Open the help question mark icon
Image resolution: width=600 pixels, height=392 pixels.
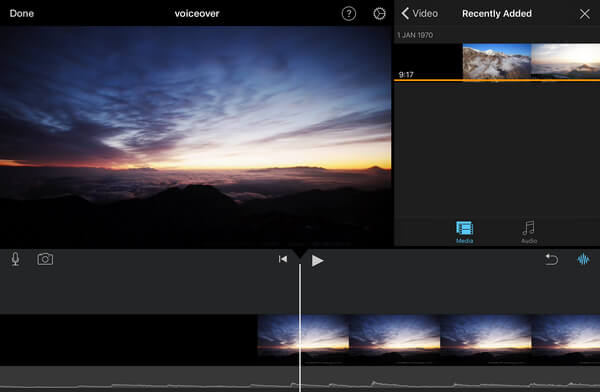pos(349,14)
